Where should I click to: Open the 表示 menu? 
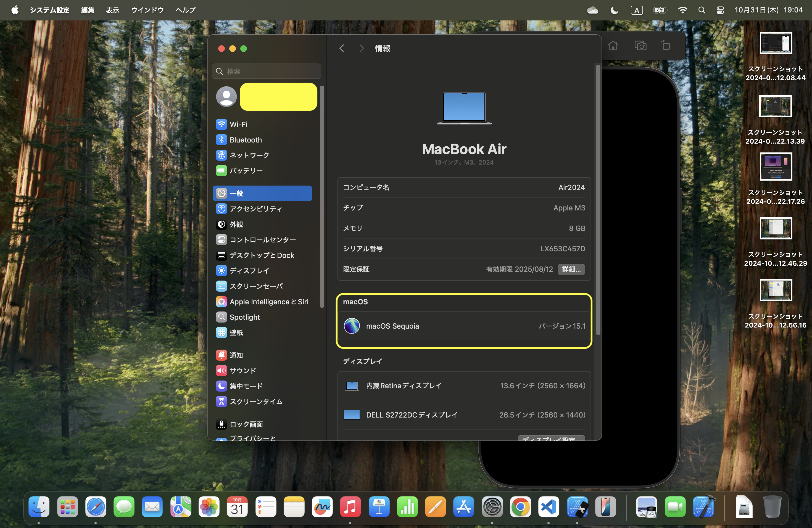(112, 10)
